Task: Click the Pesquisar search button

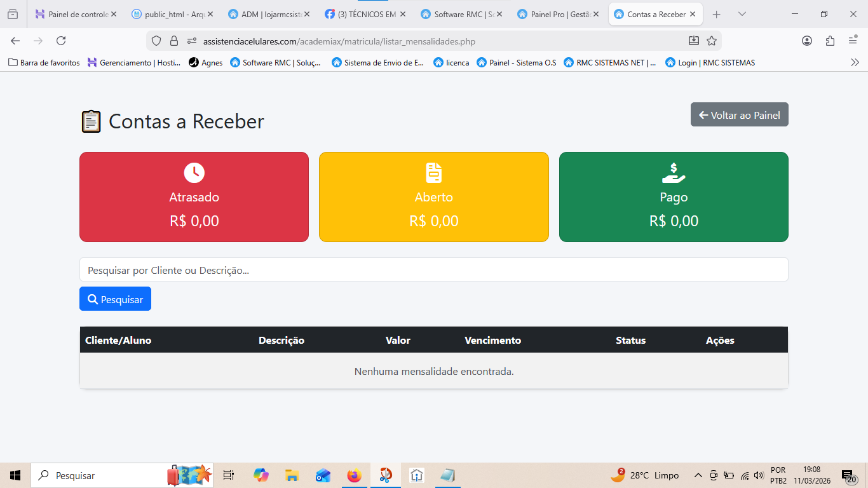Action: pyautogui.click(x=115, y=299)
